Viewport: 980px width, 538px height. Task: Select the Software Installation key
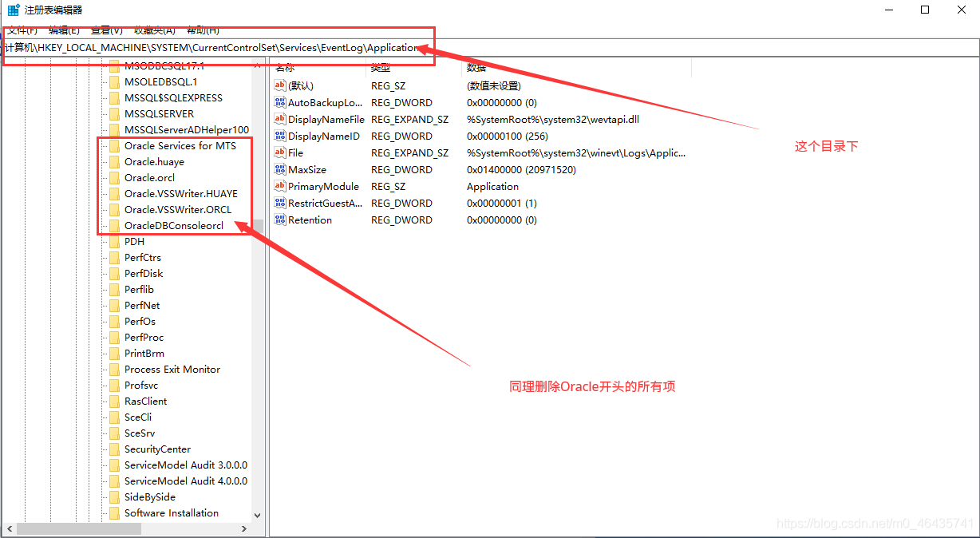(x=172, y=512)
